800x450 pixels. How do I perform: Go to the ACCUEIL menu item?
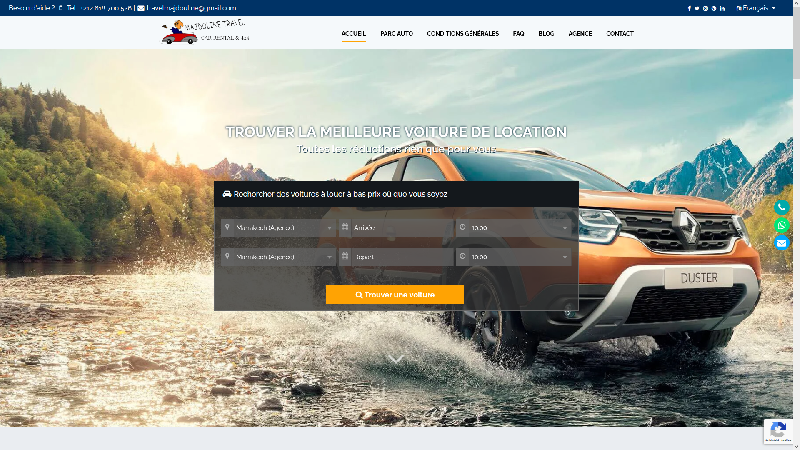[x=354, y=34]
